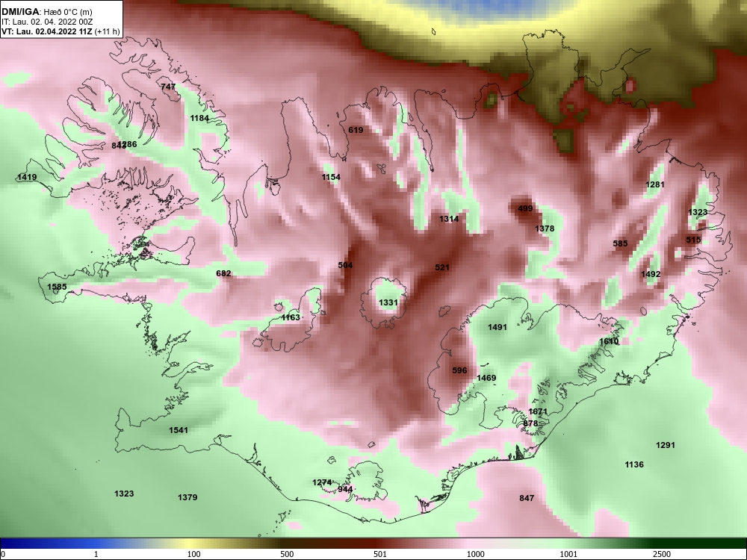Screen dimensions: 747x560
Task: Click the 500 tick label on color scale
Action: pos(287,554)
